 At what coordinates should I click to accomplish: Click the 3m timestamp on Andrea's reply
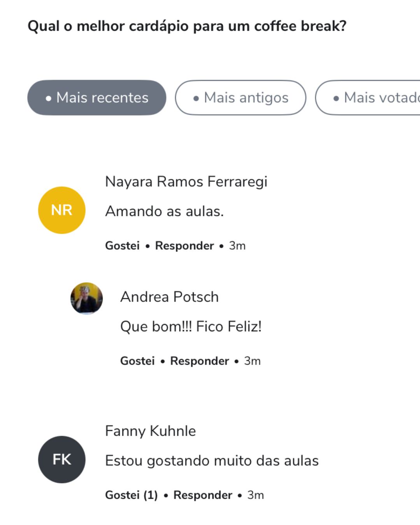tap(252, 361)
